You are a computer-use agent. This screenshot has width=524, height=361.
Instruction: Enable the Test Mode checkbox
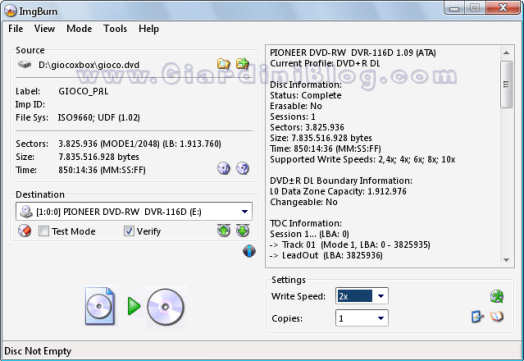coord(43,231)
